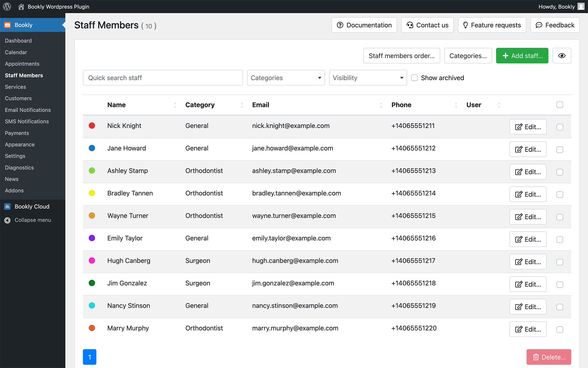Click the Categories... button
This screenshot has height=368, width=588.
(468, 56)
